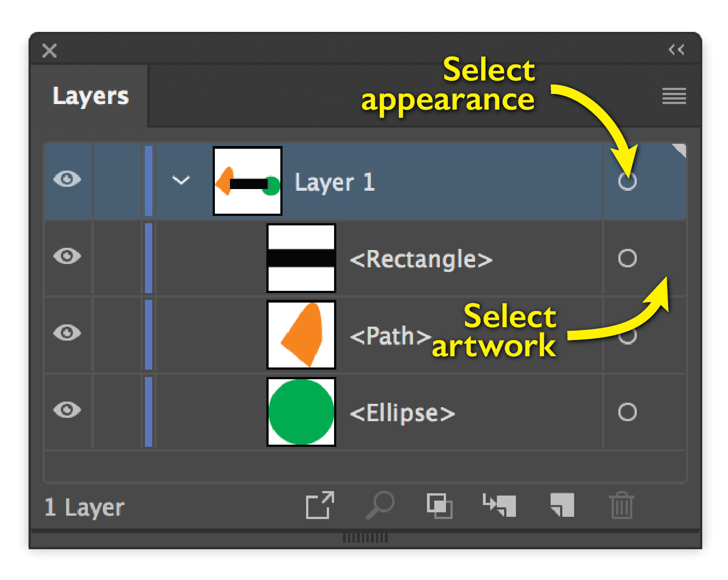Screen dimensions: 728x580
Task: Click the Create New Layer icon
Action: [562, 505]
